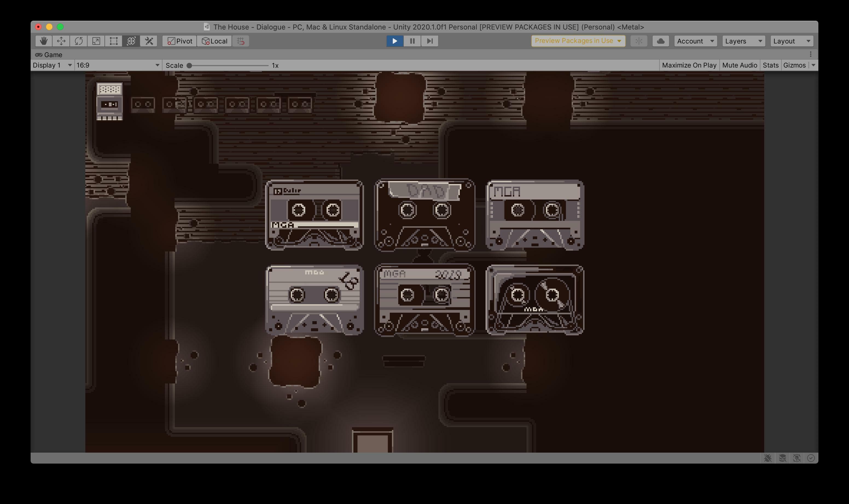Step forward one frame
The image size is (849, 504).
tap(430, 41)
